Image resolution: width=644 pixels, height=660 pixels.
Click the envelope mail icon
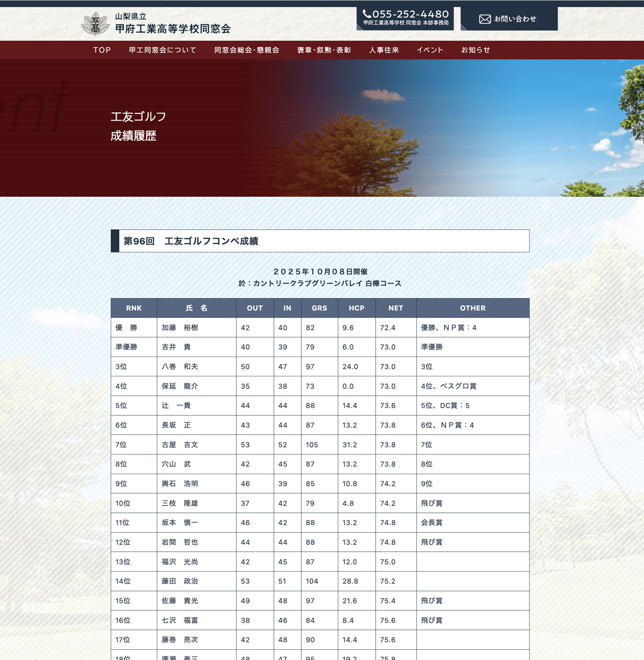tap(485, 19)
